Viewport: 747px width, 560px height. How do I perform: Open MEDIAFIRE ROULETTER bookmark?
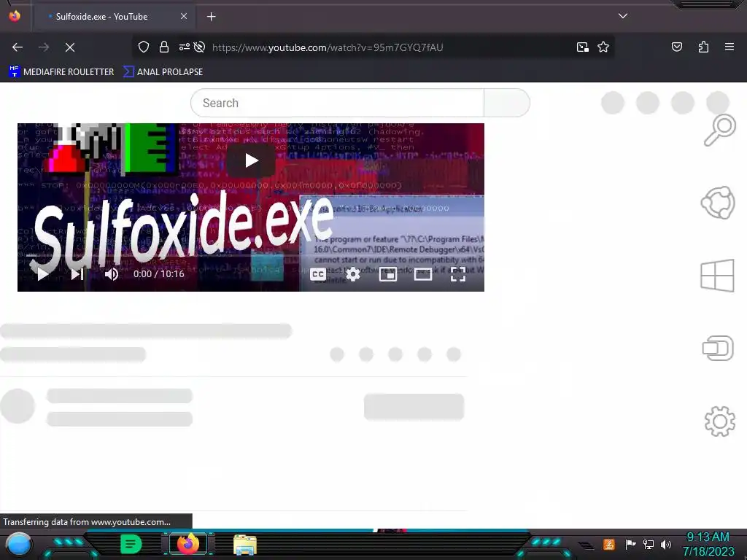coord(61,72)
